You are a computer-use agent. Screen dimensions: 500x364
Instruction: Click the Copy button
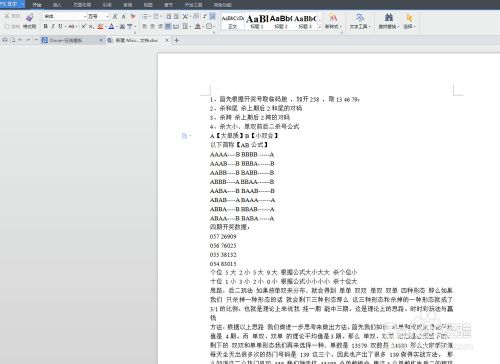13,26
